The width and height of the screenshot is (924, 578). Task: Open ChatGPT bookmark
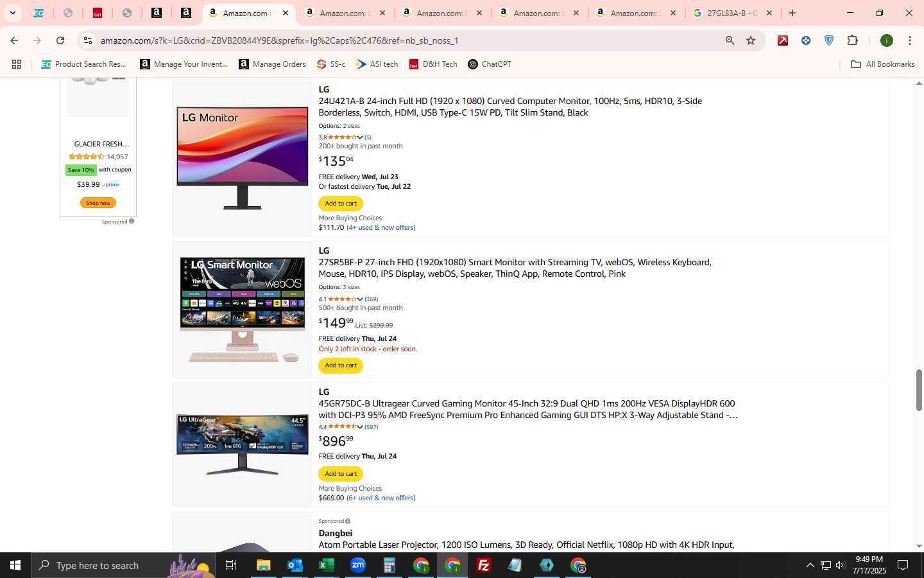coord(490,64)
